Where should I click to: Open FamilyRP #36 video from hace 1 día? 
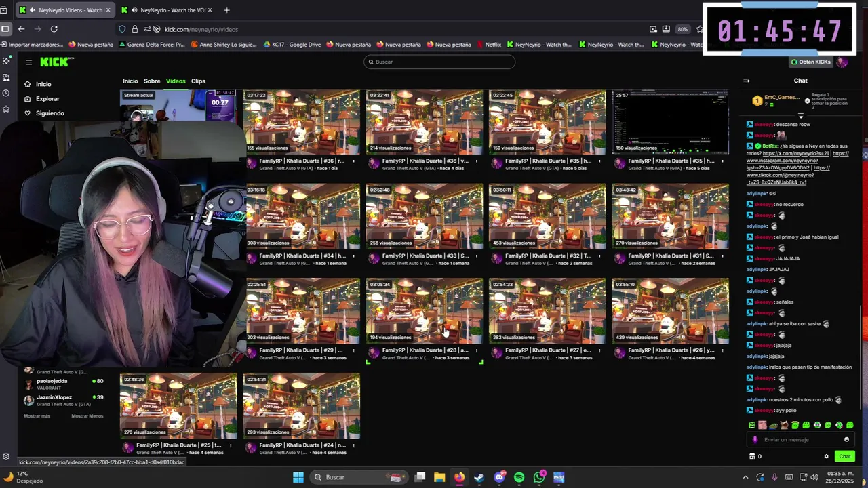click(x=302, y=122)
